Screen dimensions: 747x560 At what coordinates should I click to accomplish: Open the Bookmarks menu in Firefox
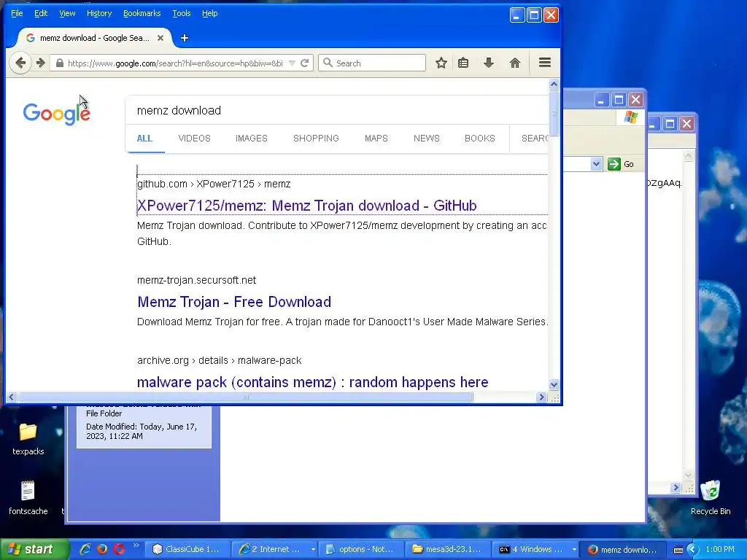click(x=142, y=13)
